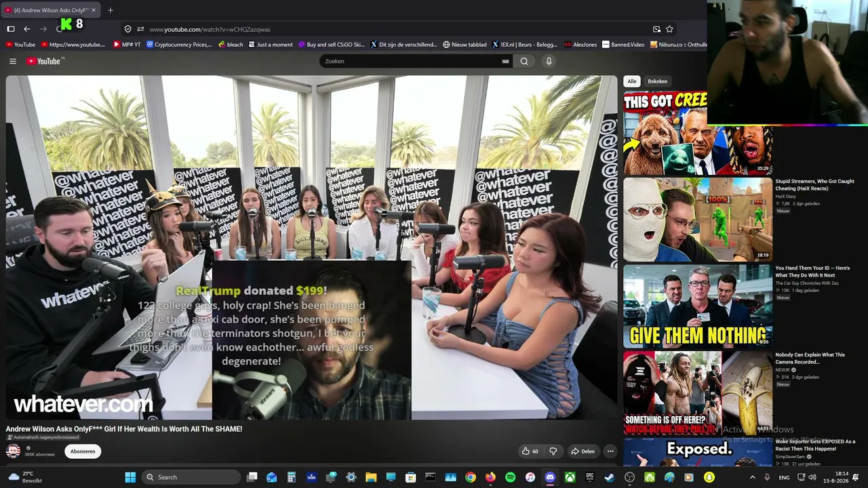
Task: Go to YouTube home via logo
Action: pos(43,61)
